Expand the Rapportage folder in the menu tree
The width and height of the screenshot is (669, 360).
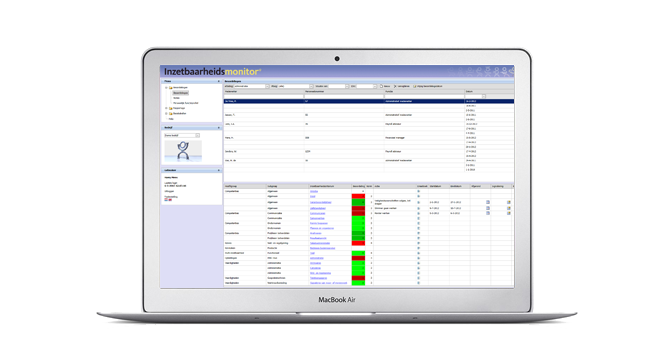click(166, 108)
